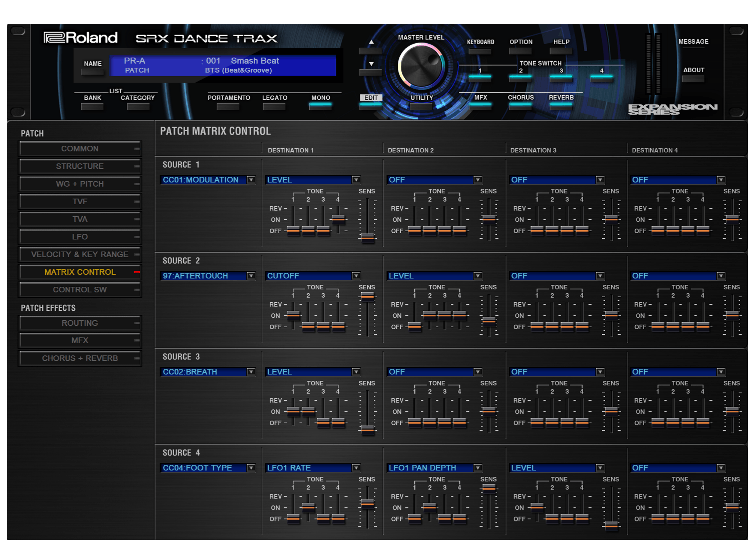Open Source 3 CC02:BREATH dropdown
Viewport: 756px width, 549px height.
pos(208,372)
